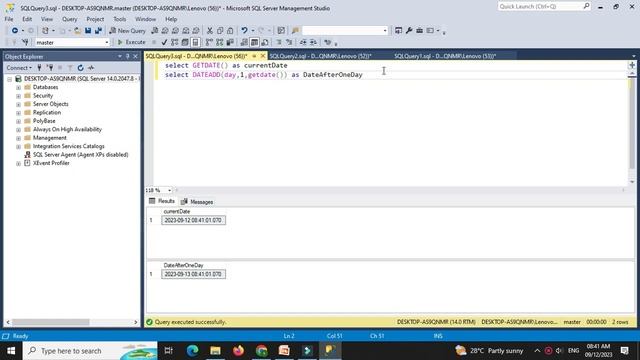Click the New Query toolbar button
The image size is (640, 360).
pos(127,31)
